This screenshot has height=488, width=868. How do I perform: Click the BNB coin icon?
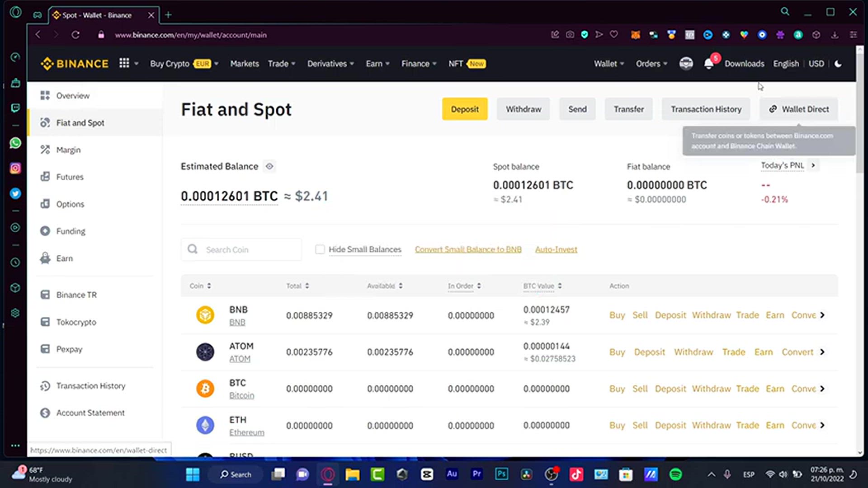[x=205, y=315]
